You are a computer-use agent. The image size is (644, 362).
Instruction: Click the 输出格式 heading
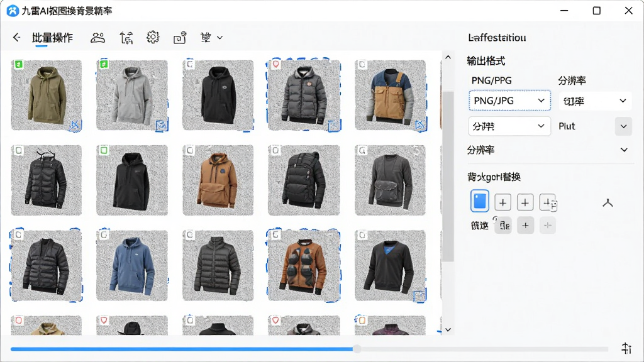(x=486, y=61)
